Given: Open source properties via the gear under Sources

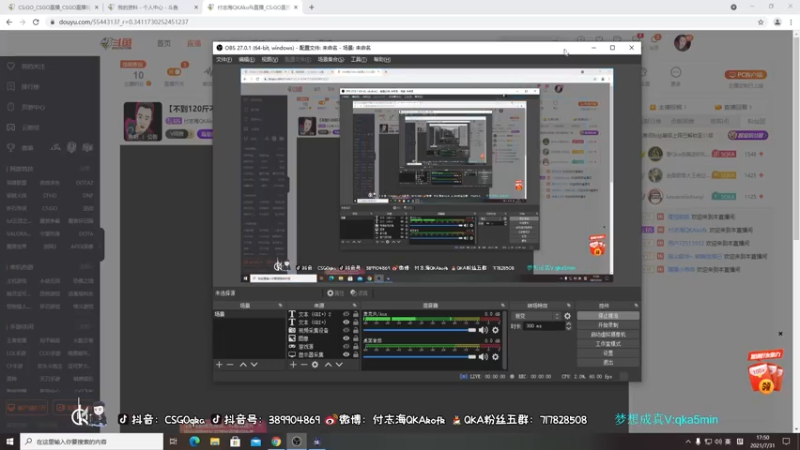Looking at the screenshot, I should [315, 365].
